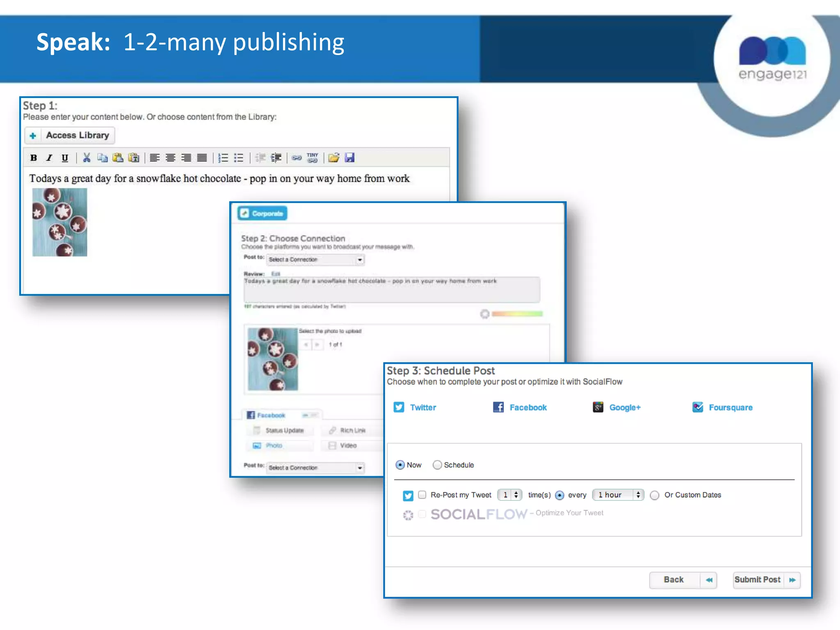840x630 pixels.
Task: Select the Schedule radio button
Action: point(437,465)
